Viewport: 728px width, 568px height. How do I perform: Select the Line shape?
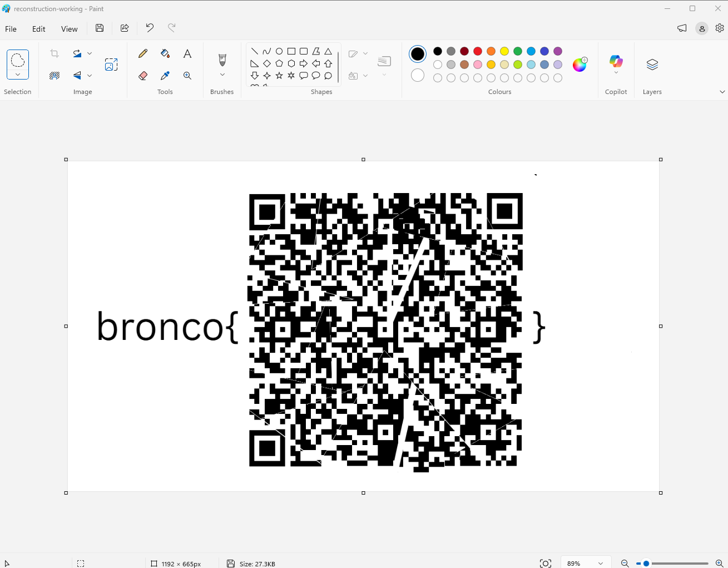[255, 51]
